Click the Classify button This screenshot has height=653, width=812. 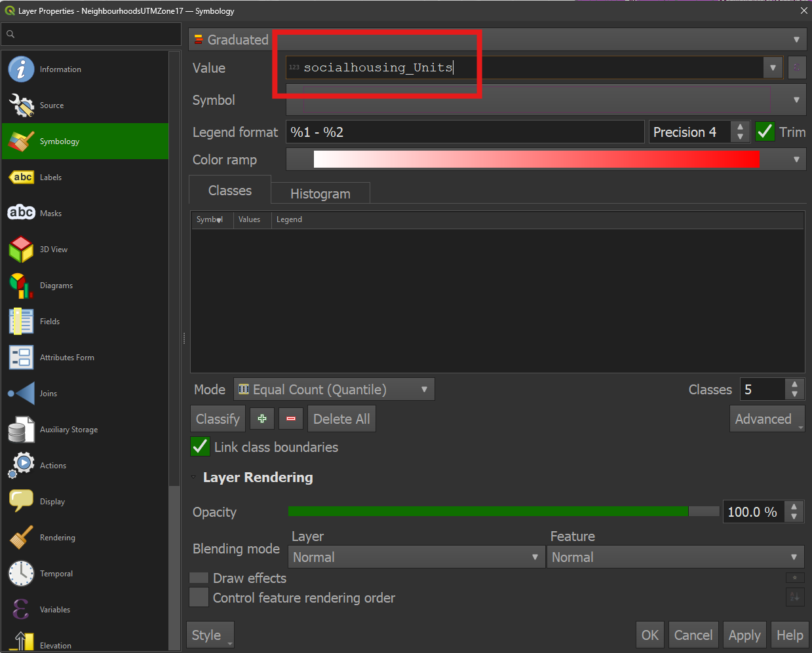[218, 419]
